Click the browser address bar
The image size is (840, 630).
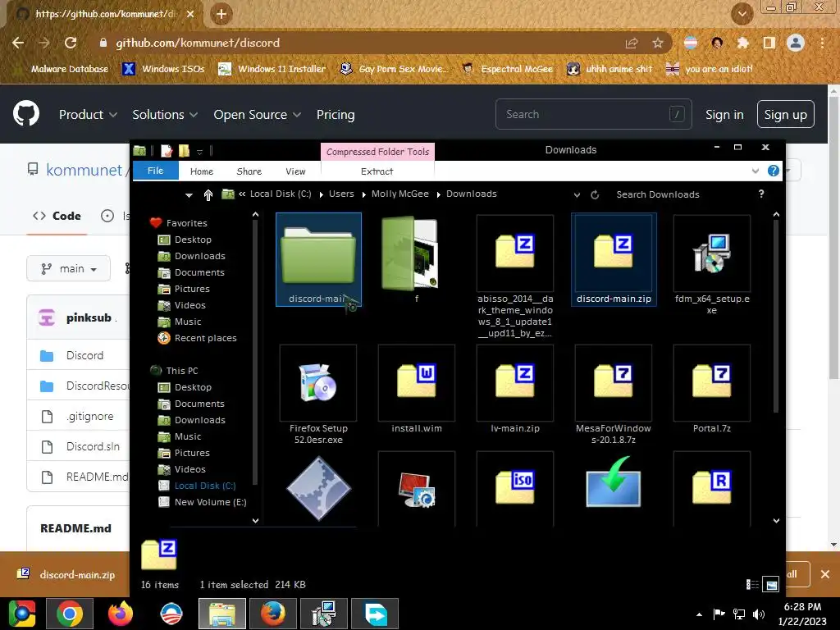[x=358, y=43]
